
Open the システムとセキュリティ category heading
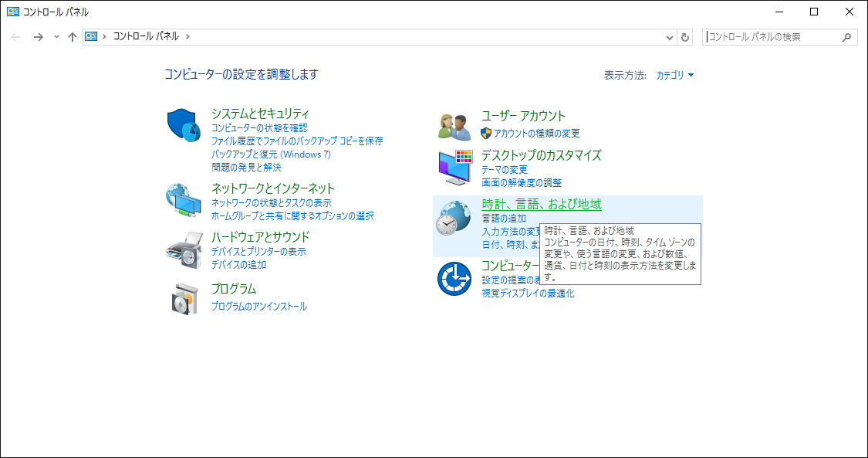(260, 114)
